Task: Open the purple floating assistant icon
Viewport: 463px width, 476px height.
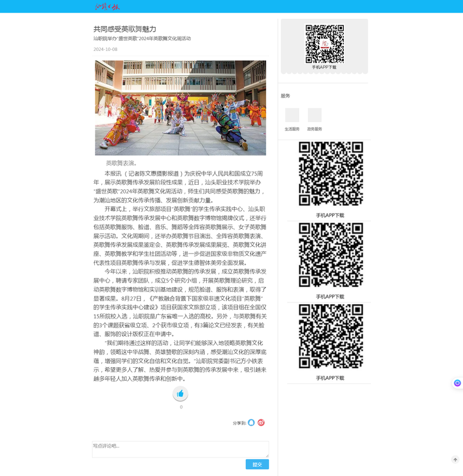Action: (457, 383)
